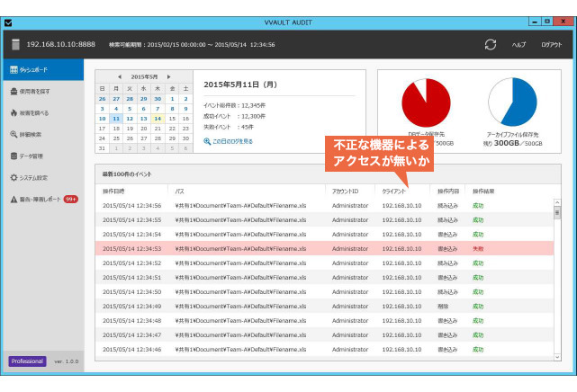Screen dimensions: 577x392
Task: Select calendar date 12
Action: click(x=130, y=119)
